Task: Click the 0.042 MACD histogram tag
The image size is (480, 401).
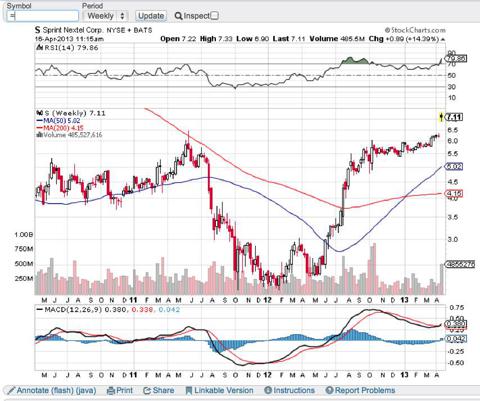Action: (457, 339)
